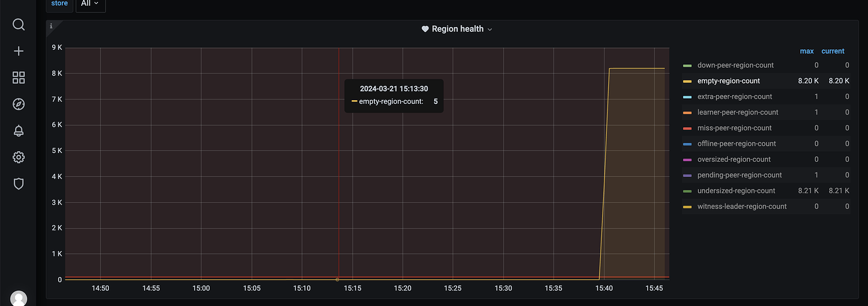Toggle the undersized-region-count legend series

[x=736, y=191]
